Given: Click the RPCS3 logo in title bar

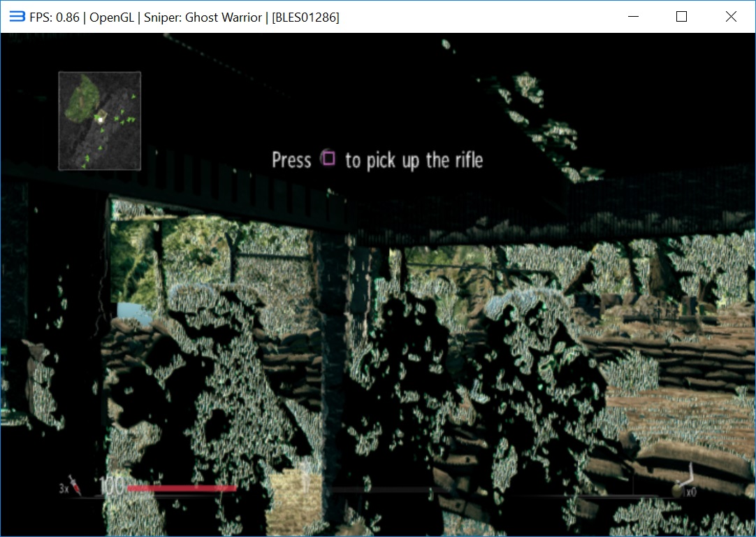Looking at the screenshot, I should [17, 17].
